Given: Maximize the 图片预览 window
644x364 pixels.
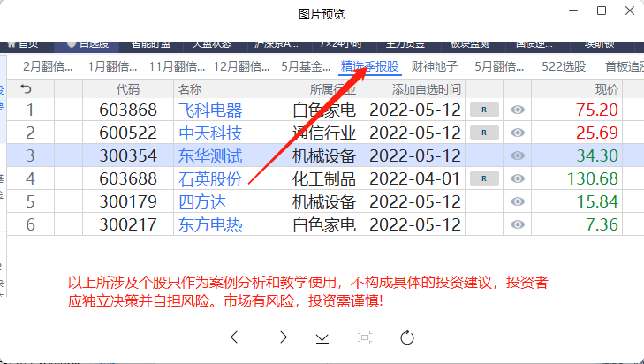Looking at the screenshot, I should [602, 11].
